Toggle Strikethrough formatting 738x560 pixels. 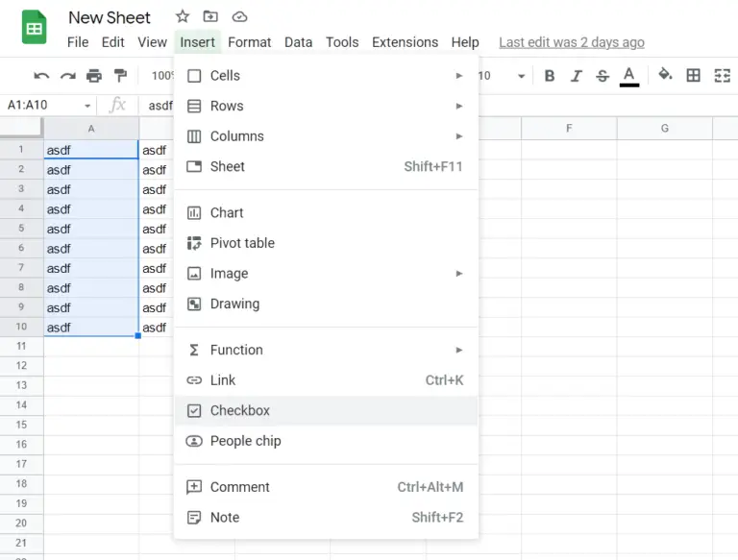tap(602, 75)
